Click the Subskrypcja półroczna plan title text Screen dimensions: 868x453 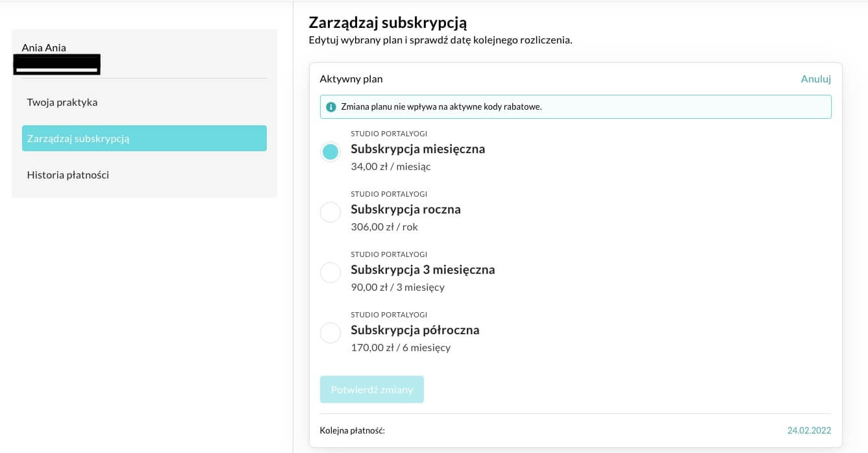click(415, 330)
